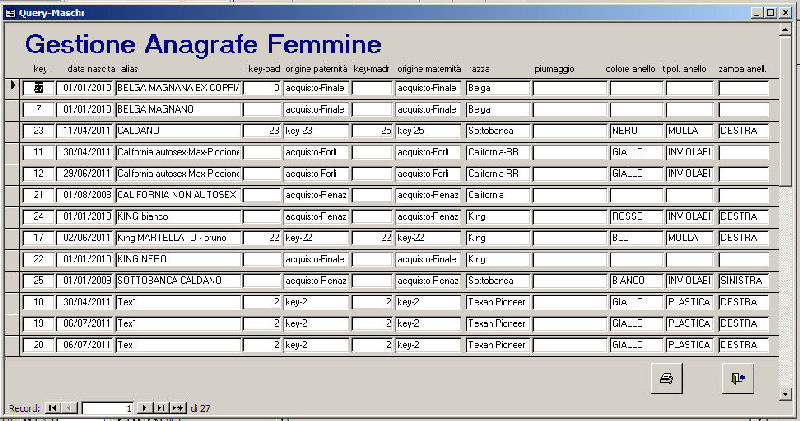The image size is (800, 421).
Task: Click the empty piumaggio field in first row
Action: pyautogui.click(x=568, y=88)
